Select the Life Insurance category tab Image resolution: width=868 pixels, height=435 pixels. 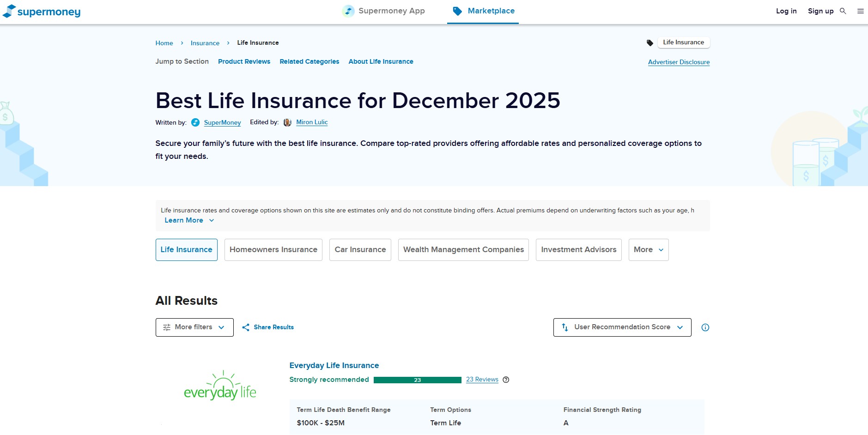[x=187, y=250]
